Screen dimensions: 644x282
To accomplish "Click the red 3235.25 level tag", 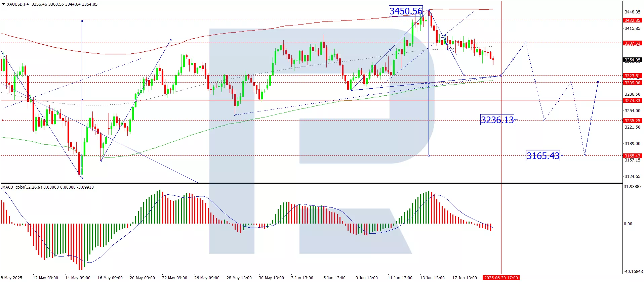I will [x=632, y=121].
